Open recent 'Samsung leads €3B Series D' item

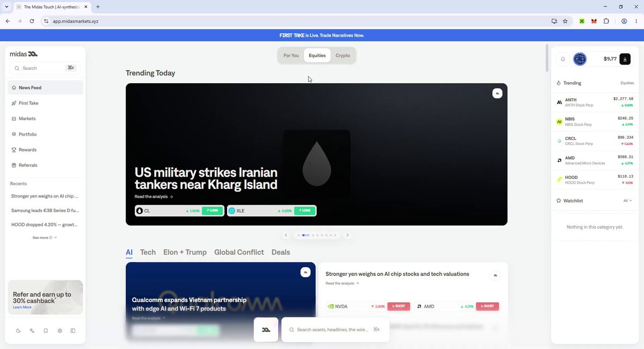click(45, 210)
